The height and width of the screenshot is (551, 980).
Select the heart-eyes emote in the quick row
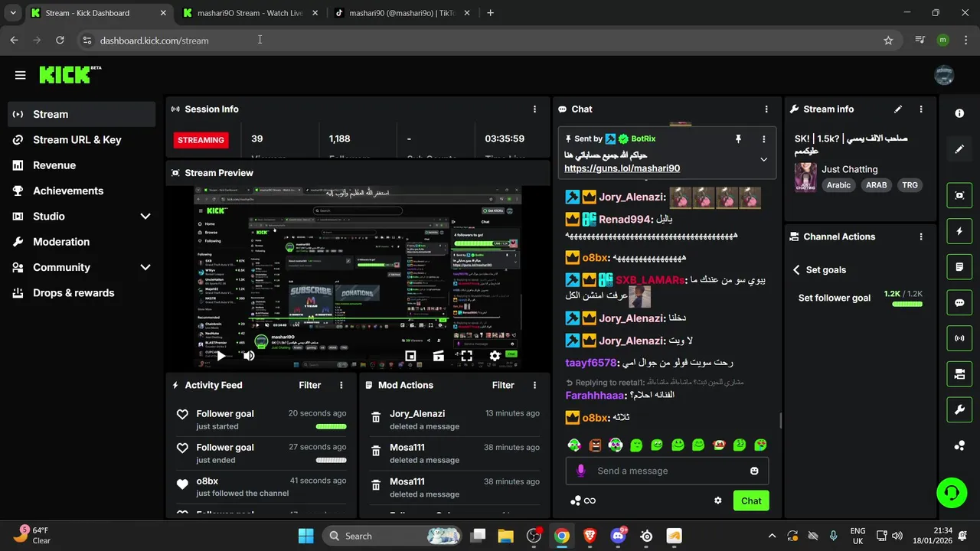(760, 445)
